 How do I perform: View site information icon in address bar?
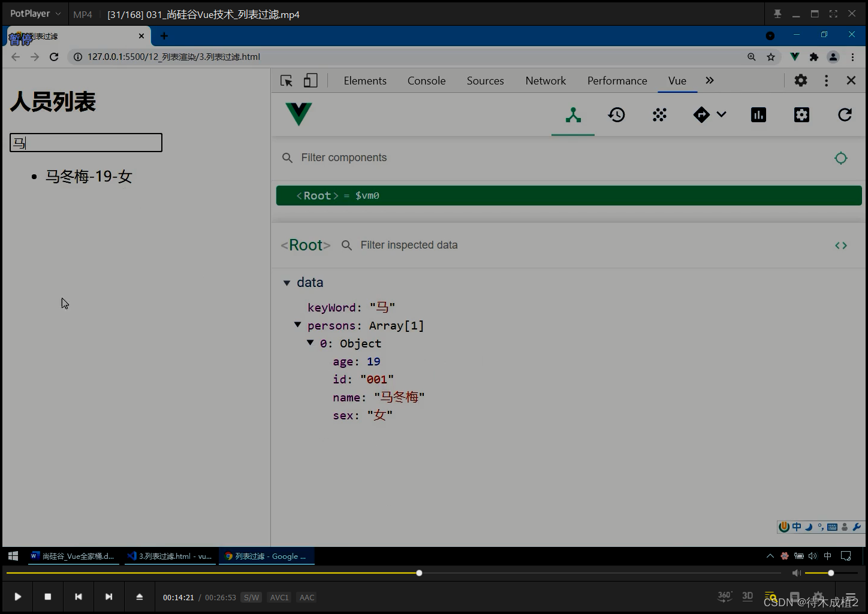point(77,57)
